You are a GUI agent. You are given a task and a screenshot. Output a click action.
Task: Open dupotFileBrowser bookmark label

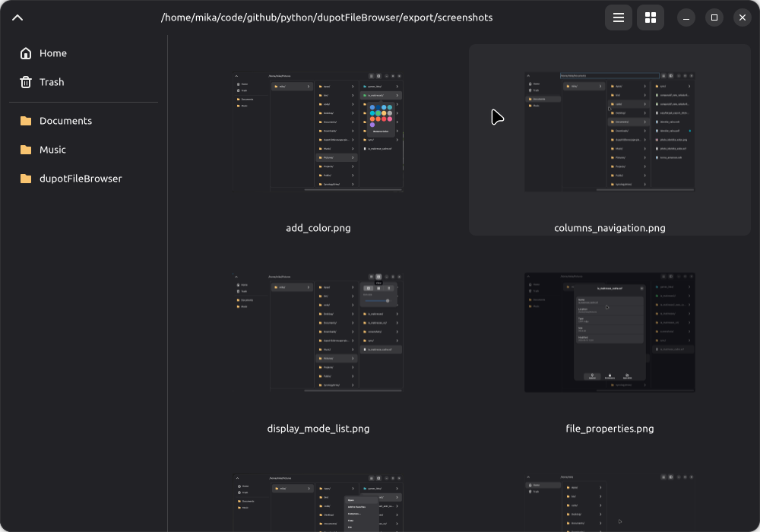81,179
